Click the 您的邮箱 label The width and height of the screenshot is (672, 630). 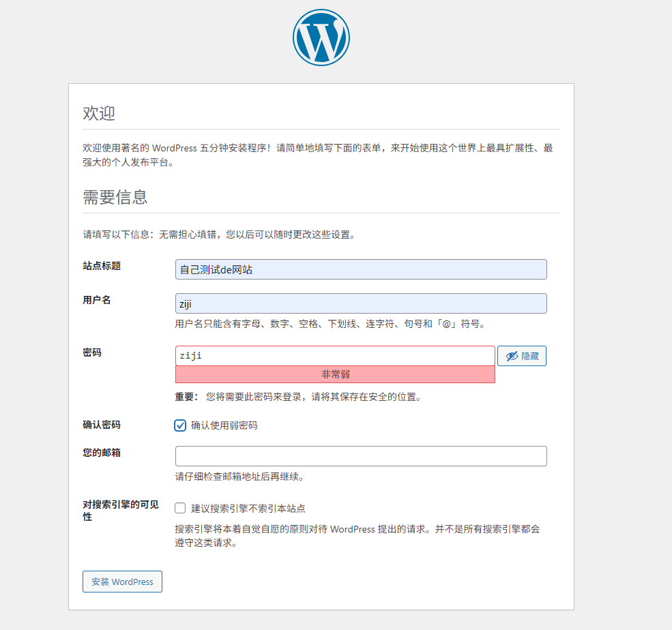pyautogui.click(x=102, y=453)
